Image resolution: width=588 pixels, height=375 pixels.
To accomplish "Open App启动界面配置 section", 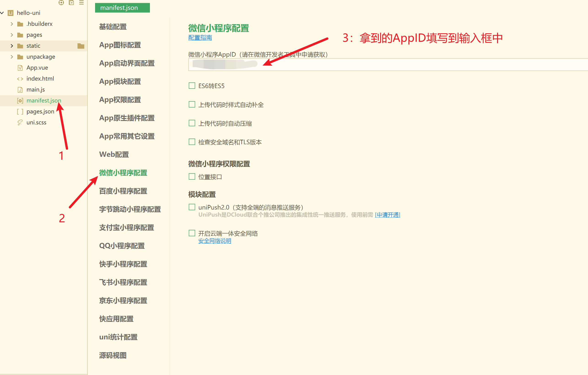I will [127, 63].
